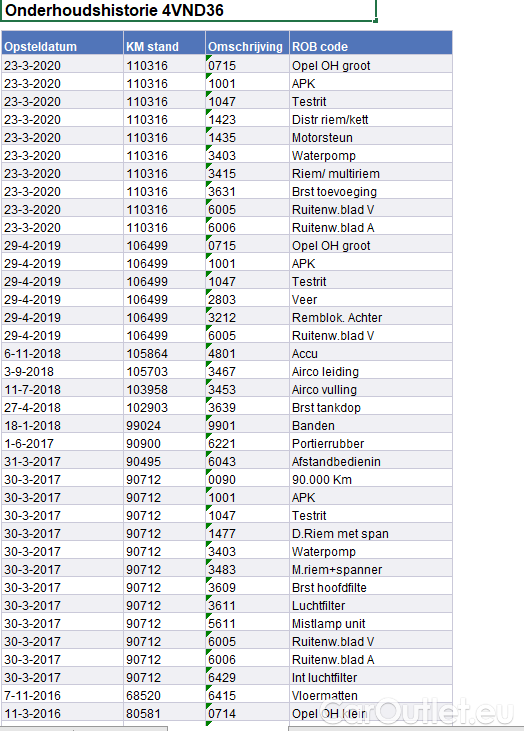
Task: Select the Vloermatten cell
Action: 371,696
